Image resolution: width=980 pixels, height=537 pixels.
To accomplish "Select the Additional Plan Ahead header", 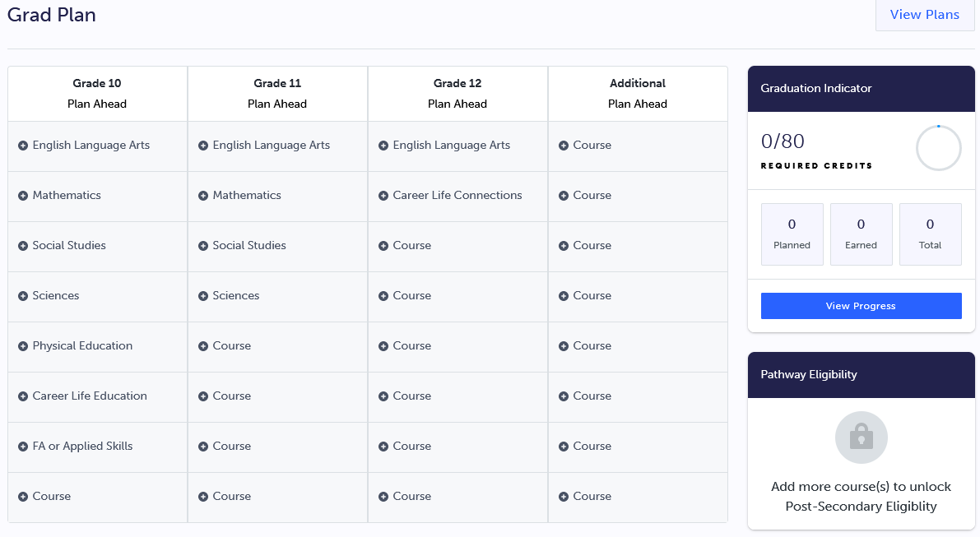I will [638, 94].
